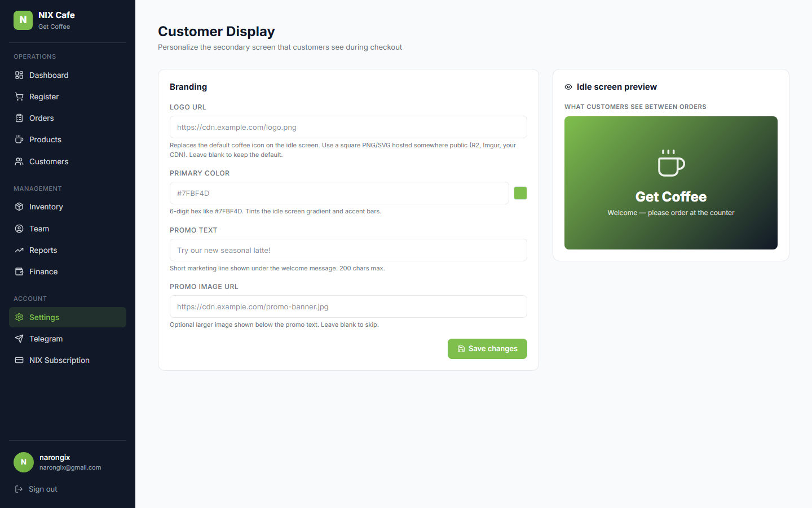The width and height of the screenshot is (812, 508).
Task: Click the green primary color swatch
Action: pos(520,192)
